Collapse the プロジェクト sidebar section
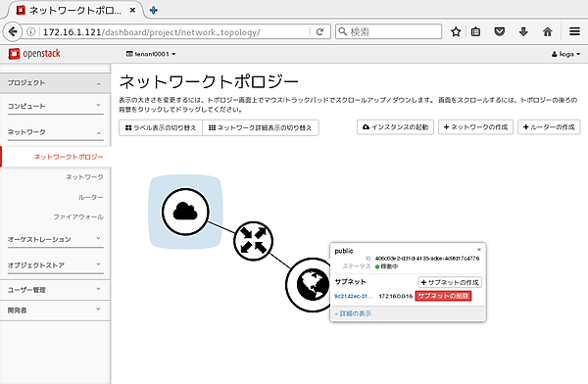The image size is (588, 384). [x=55, y=83]
